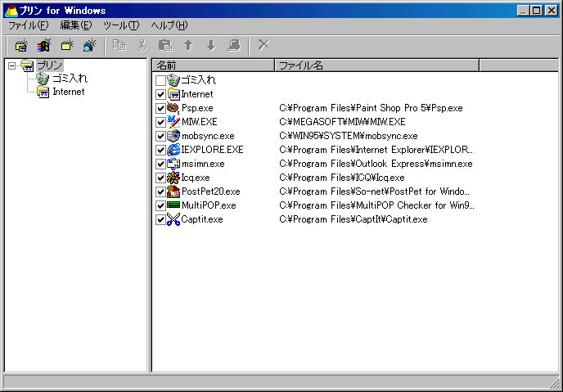Click the move down arrow toolbar icon
Viewport: 563px width, 392px height.
tap(211, 46)
